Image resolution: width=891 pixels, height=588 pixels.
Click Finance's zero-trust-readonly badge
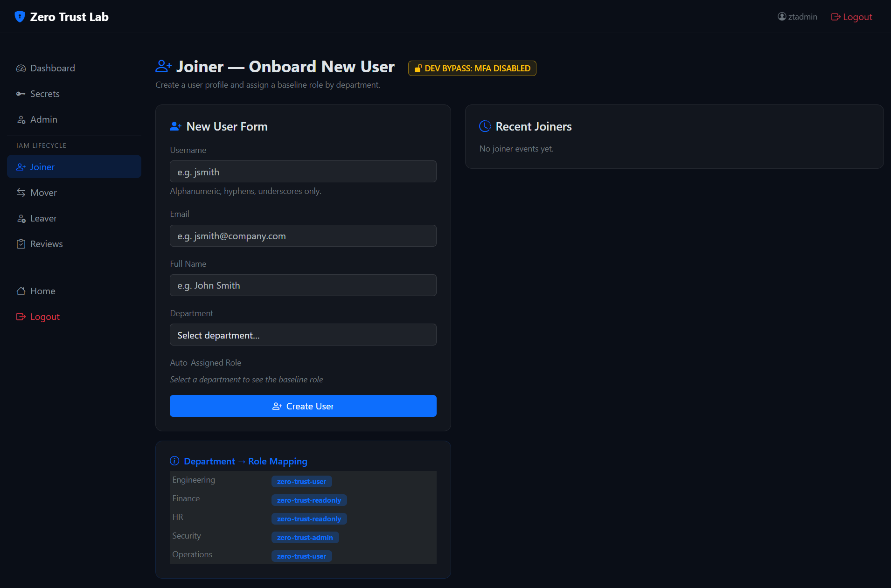[309, 500]
